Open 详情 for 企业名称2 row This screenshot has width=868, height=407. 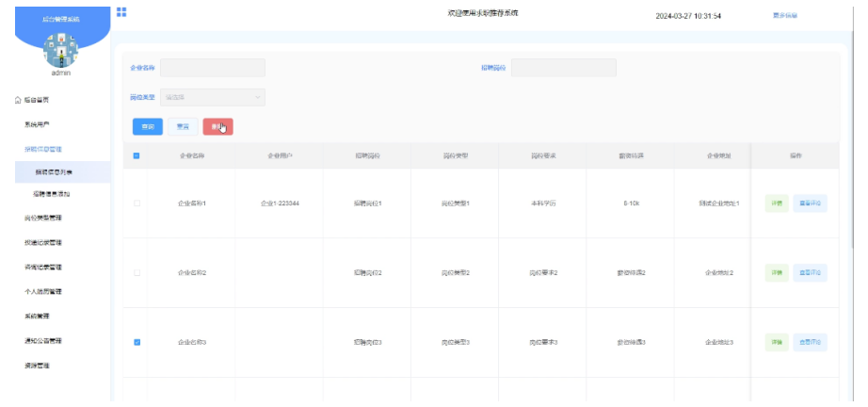click(x=777, y=273)
